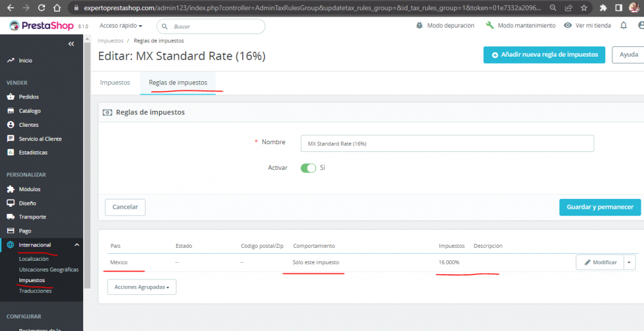Viewport: 644px width, 331px height.
Task: Click the Codigo postal/Zip column header
Action: pos(262,246)
